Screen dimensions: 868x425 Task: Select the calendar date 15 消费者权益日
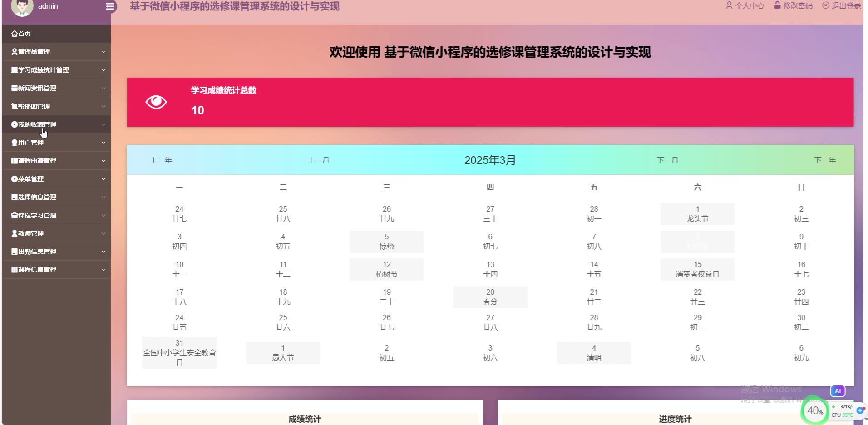(697, 269)
